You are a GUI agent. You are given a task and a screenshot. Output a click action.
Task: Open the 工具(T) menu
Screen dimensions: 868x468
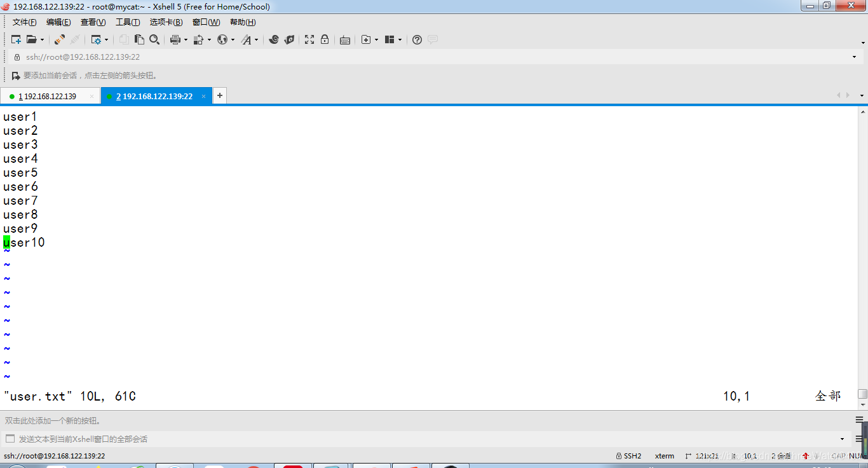(x=128, y=22)
